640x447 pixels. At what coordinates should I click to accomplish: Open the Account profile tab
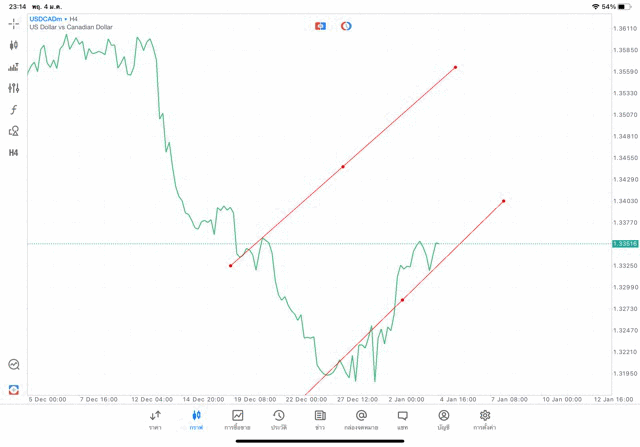click(443, 419)
